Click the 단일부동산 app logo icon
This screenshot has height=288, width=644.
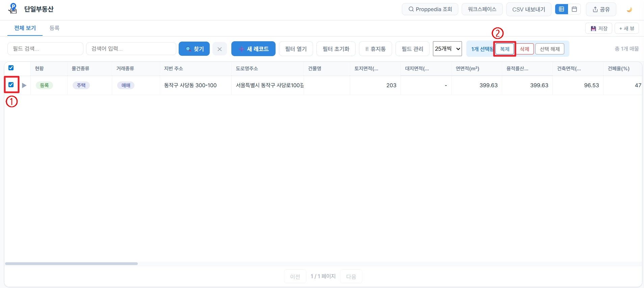[x=12, y=8]
